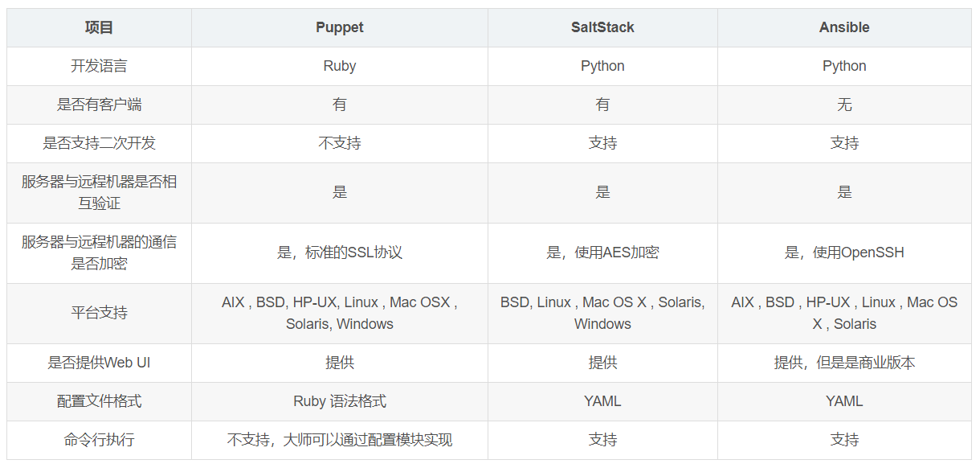Viewport: 980px width, 468px height.
Task: Select the 是，使用AES加密 cell
Action: click(x=602, y=252)
